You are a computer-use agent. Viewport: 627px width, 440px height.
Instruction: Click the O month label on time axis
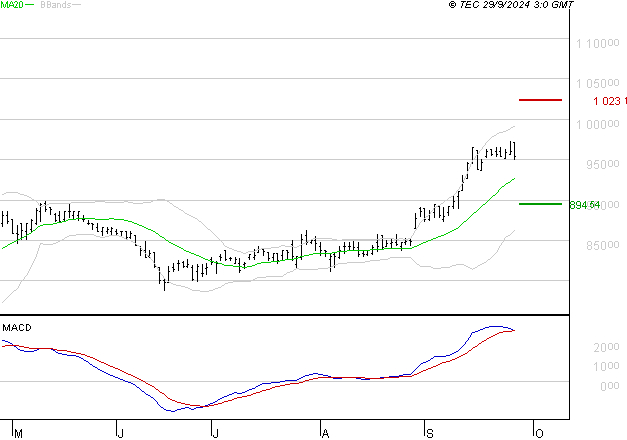[539, 434]
